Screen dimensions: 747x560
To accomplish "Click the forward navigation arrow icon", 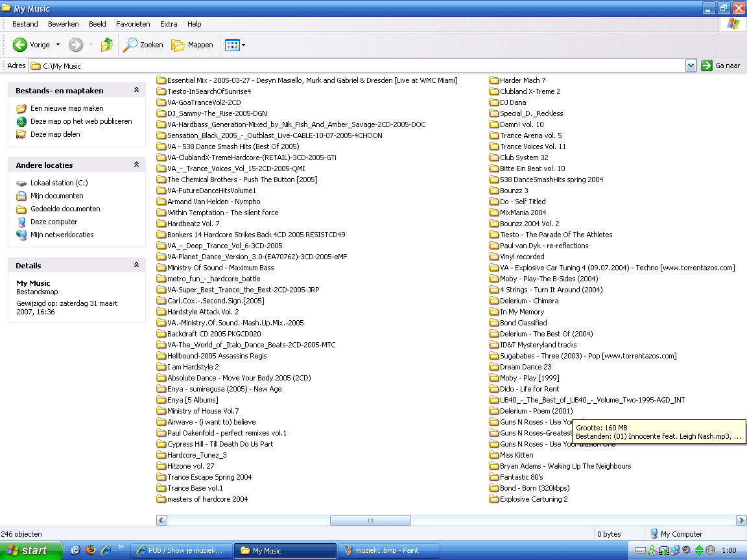I will click(76, 45).
